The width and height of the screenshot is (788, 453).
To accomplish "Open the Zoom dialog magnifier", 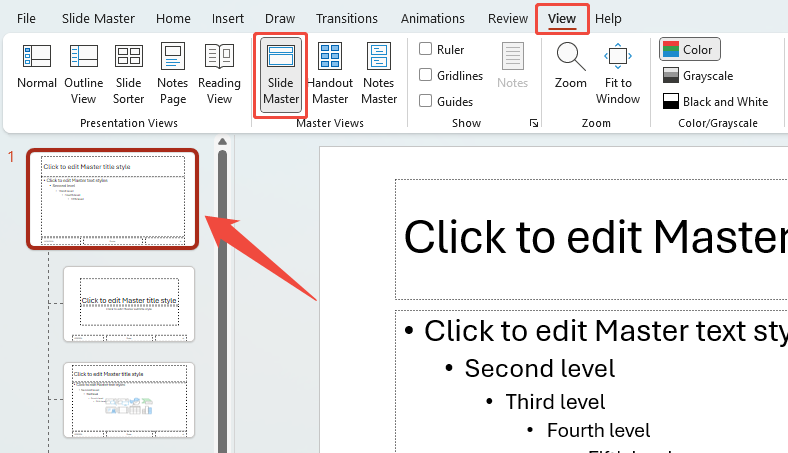I will pos(570,65).
